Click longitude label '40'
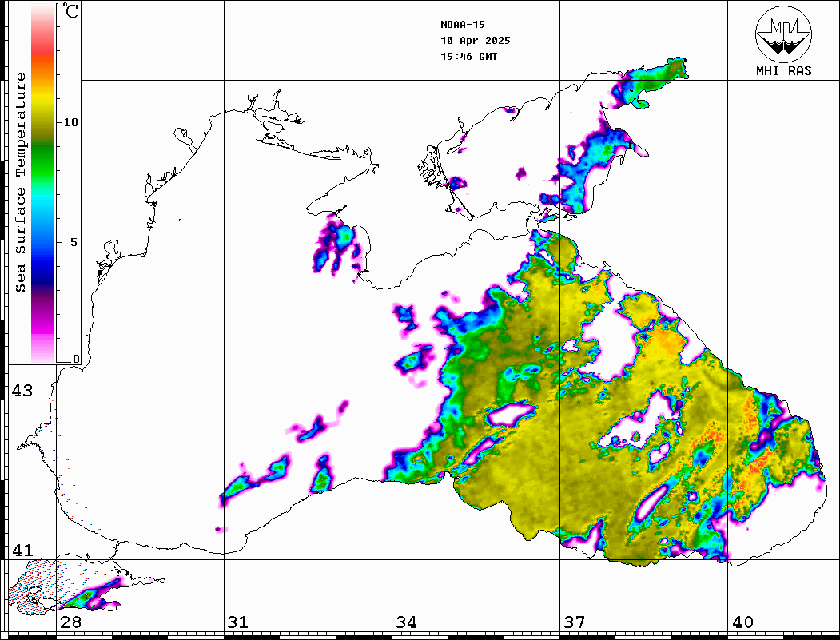Viewport: 840px width, 640px height. click(742, 622)
